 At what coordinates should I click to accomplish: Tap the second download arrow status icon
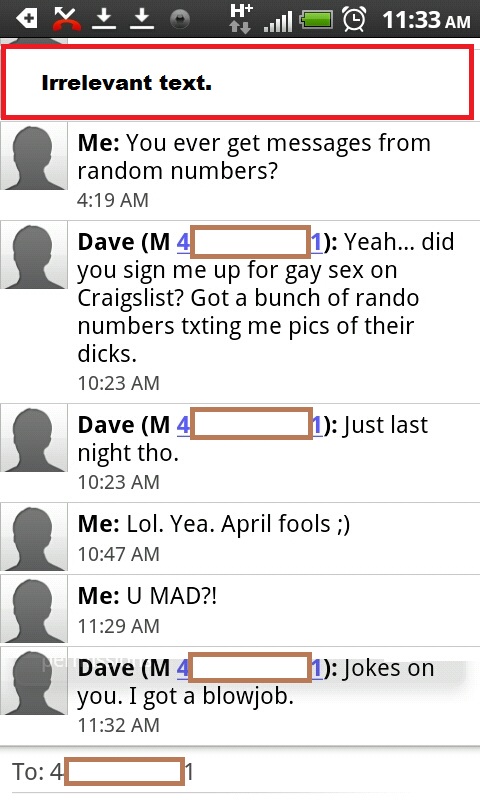point(142,19)
